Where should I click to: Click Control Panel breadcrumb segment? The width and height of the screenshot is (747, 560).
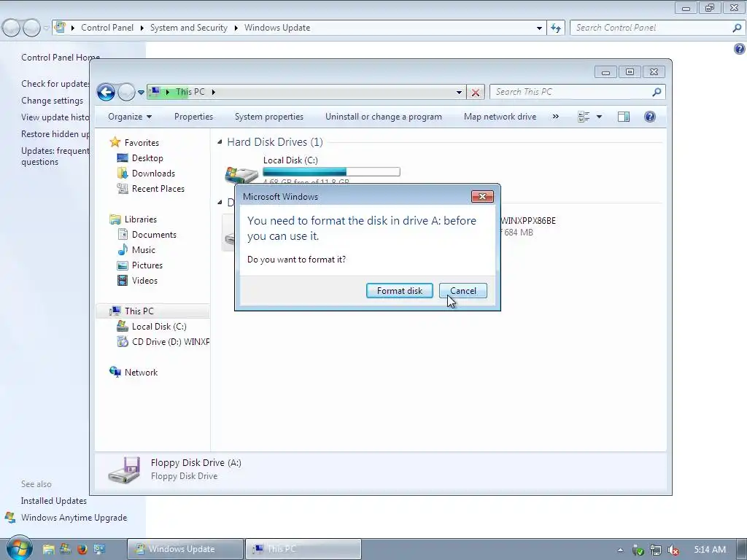point(107,28)
